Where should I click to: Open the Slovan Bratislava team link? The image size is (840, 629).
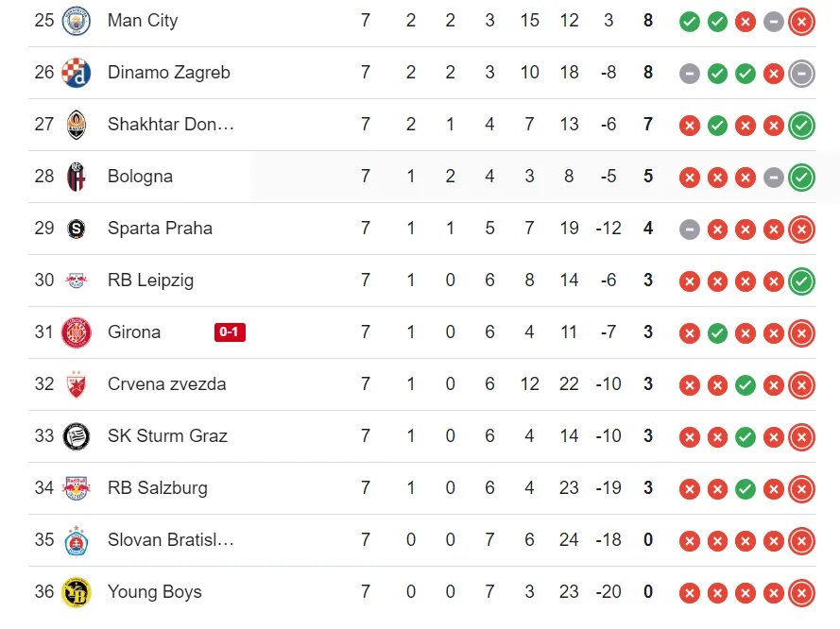tap(170, 540)
